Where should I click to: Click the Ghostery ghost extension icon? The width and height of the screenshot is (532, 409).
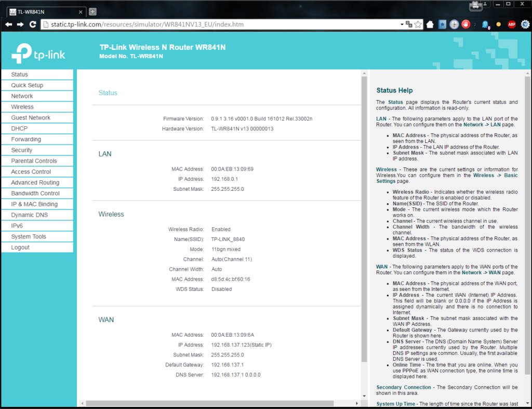[x=485, y=24]
